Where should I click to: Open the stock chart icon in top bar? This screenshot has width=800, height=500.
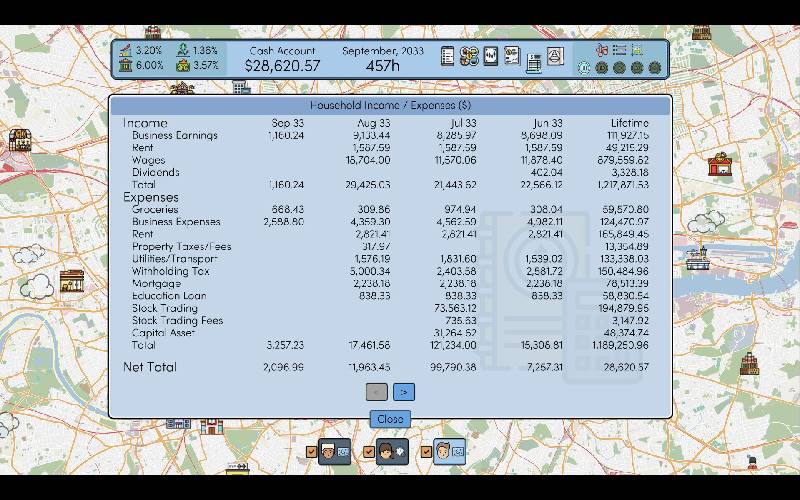(x=491, y=57)
